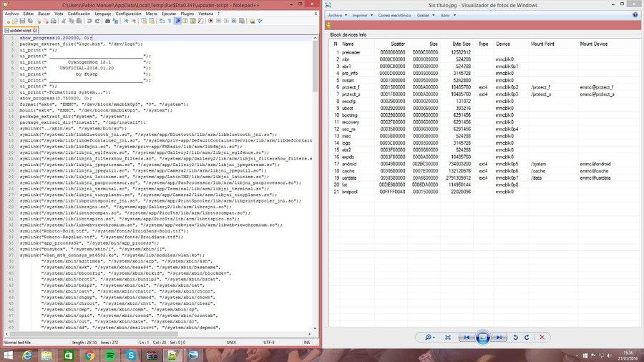This screenshot has height=362, width=644.
Task: Click the Actual Size fit icon
Action: (448, 338)
